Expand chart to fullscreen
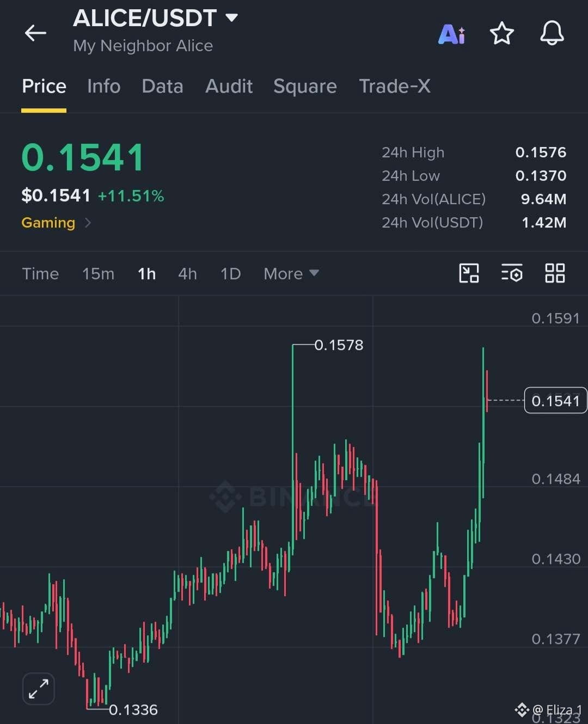The height and width of the screenshot is (724, 588). [x=39, y=689]
